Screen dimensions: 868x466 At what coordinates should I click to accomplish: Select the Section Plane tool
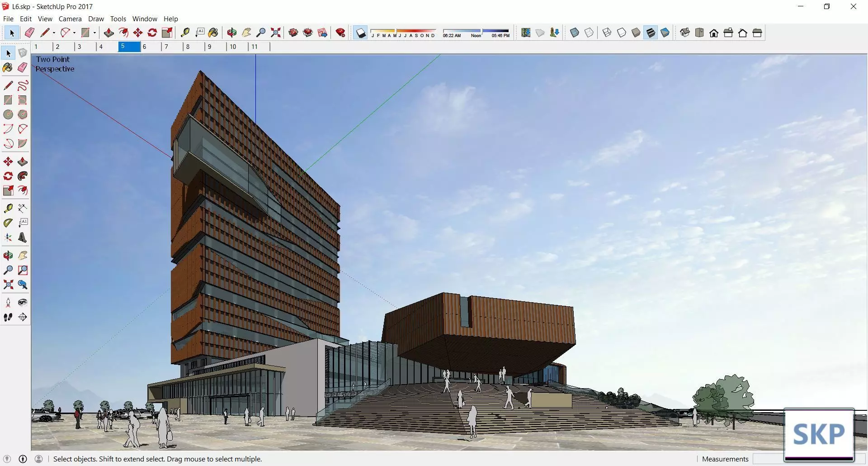[x=23, y=317]
